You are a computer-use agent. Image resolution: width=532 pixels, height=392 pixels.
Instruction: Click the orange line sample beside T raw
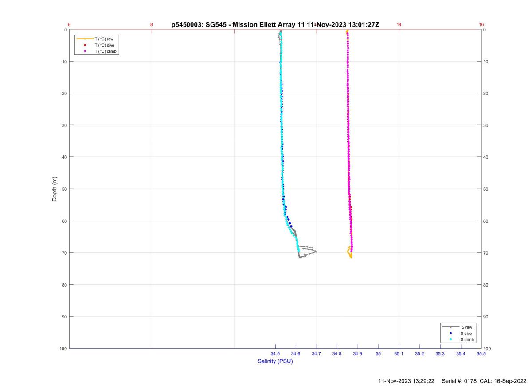(85, 39)
